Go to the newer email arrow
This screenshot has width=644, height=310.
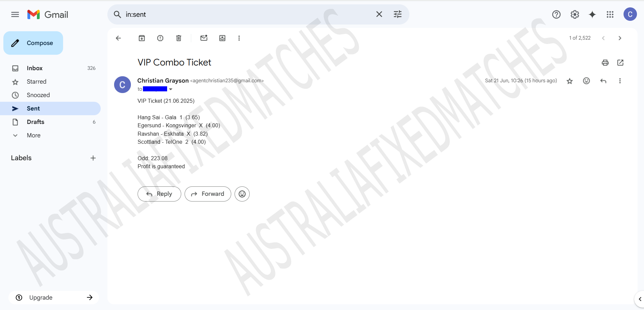point(603,38)
